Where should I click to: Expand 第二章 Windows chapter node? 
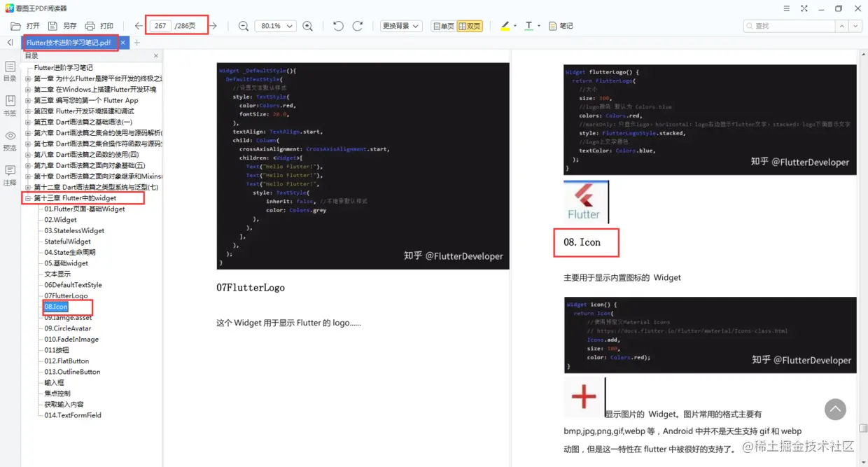(x=28, y=90)
